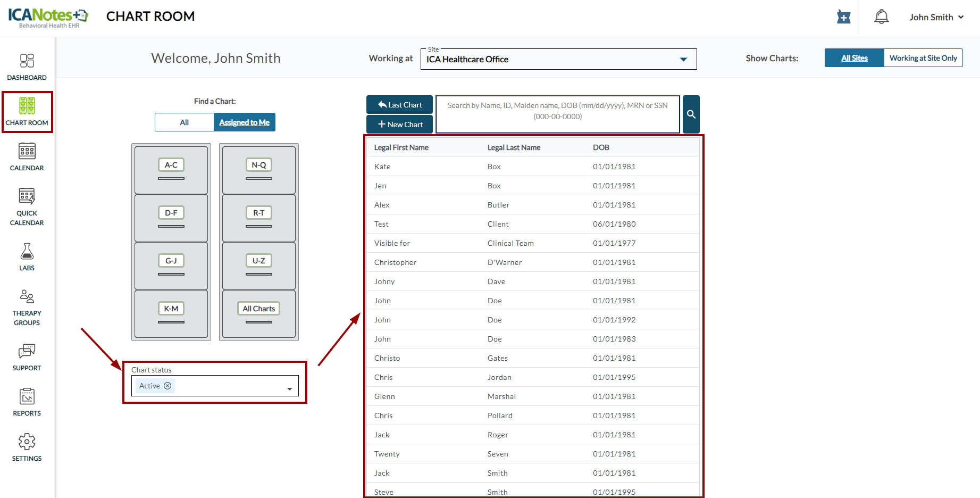Open Therapy Groups from the sidebar

[27, 307]
